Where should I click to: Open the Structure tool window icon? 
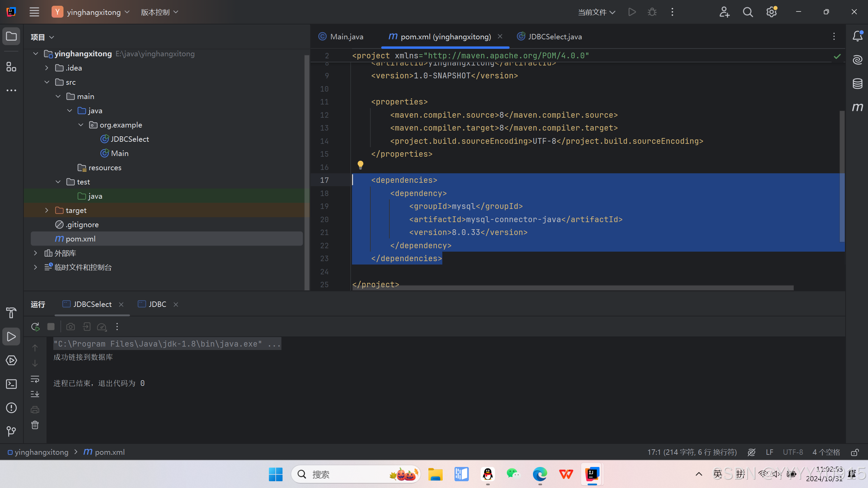[x=11, y=67]
